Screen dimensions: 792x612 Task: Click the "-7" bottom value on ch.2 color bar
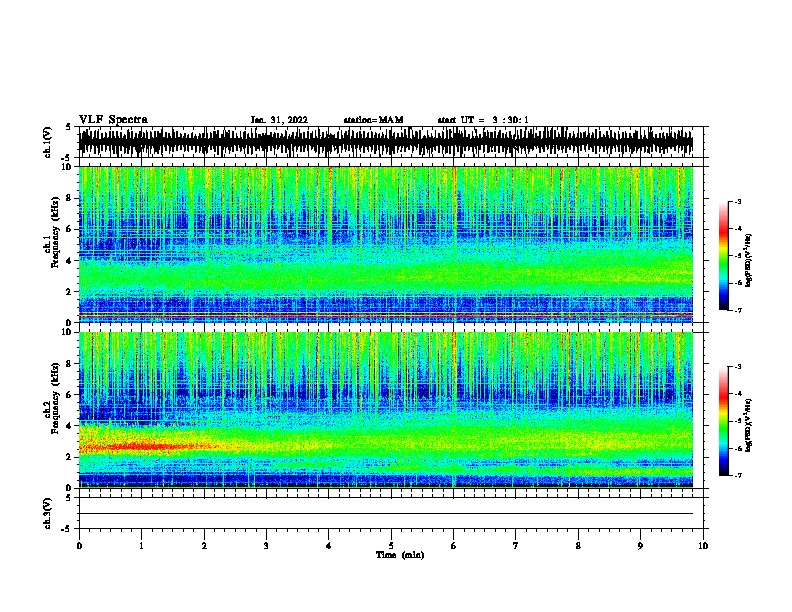coord(738,476)
